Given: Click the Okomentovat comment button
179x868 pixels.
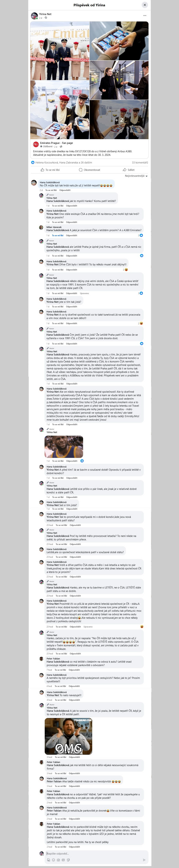Looking at the screenshot, I should point(89,170).
